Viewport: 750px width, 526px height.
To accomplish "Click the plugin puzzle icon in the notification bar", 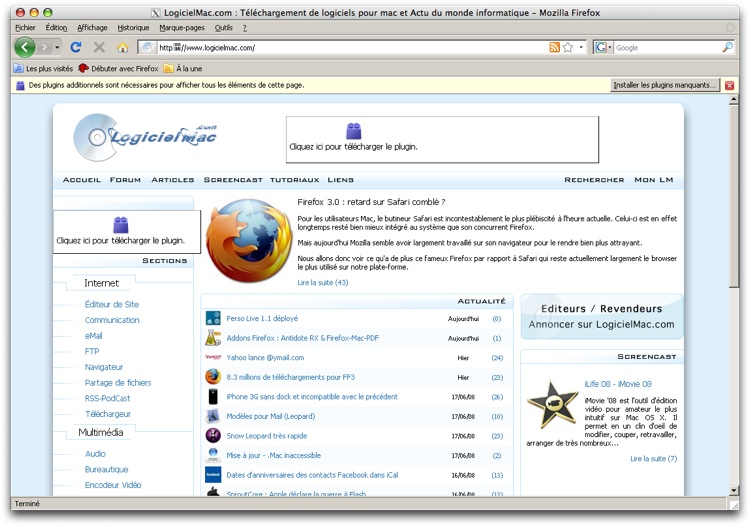I will pyautogui.click(x=20, y=86).
